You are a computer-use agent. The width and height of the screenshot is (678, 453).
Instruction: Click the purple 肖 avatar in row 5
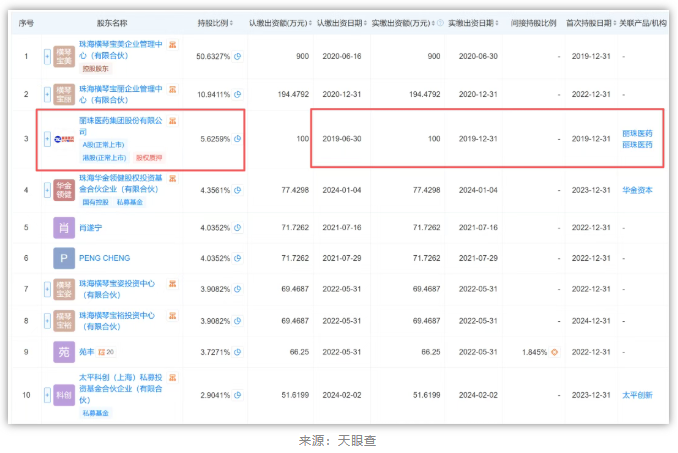[x=63, y=229]
